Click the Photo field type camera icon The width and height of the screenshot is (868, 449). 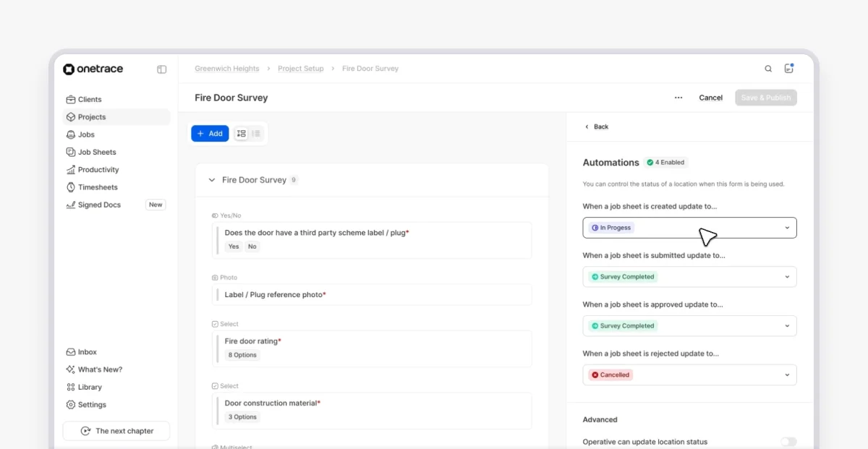click(215, 278)
